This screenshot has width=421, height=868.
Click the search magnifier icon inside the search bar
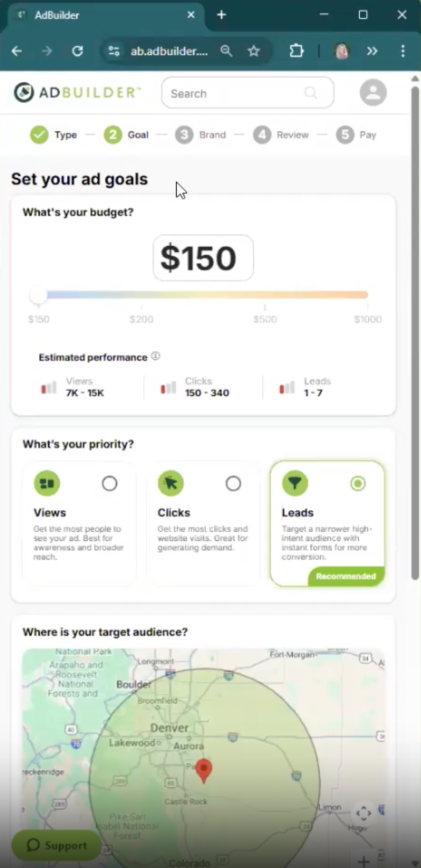(x=311, y=93)
